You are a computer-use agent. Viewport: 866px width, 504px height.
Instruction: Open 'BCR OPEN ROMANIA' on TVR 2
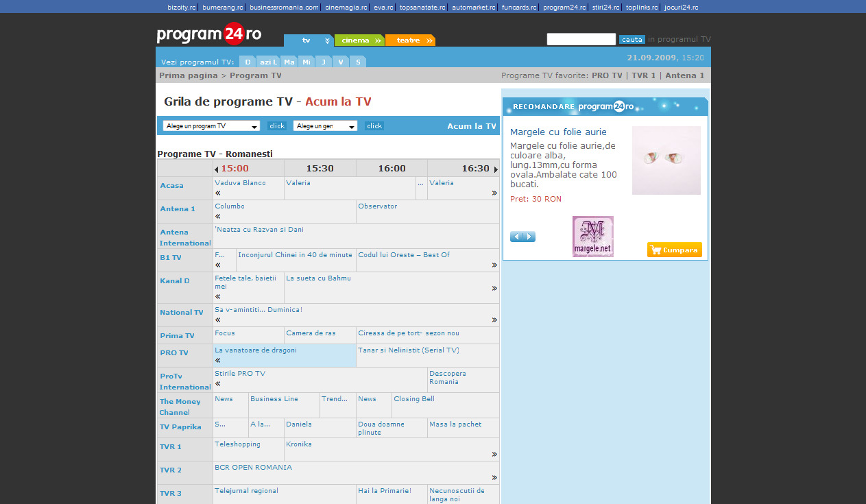tap(254, 468)
